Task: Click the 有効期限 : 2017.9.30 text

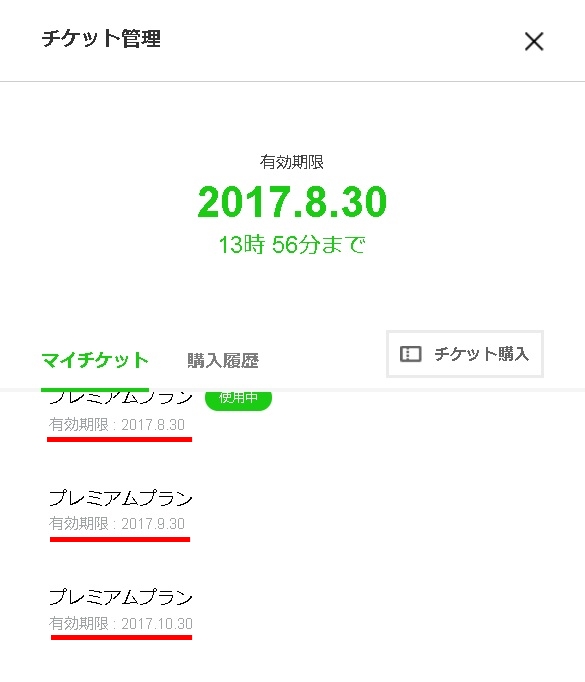Action: (117, 524)
